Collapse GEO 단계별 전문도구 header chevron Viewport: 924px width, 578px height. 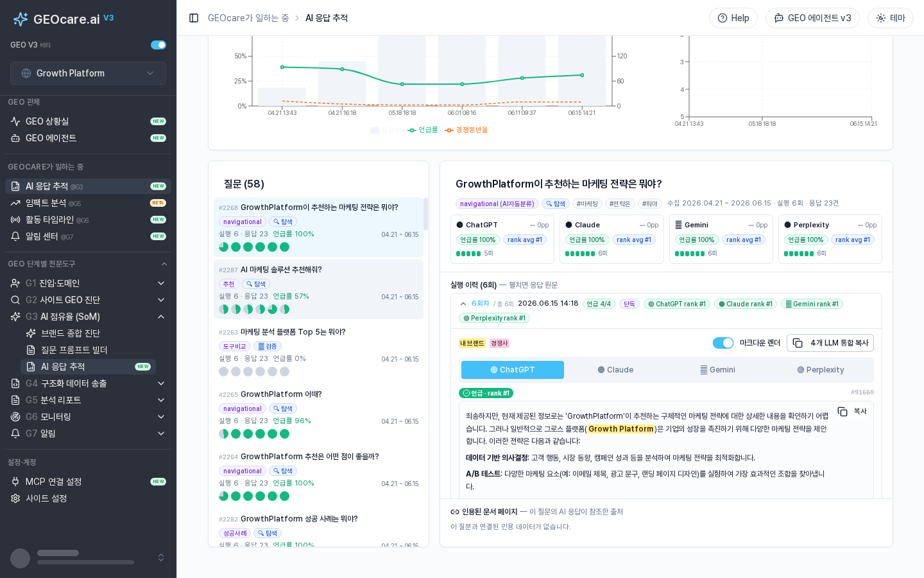[x=164, y=264]
